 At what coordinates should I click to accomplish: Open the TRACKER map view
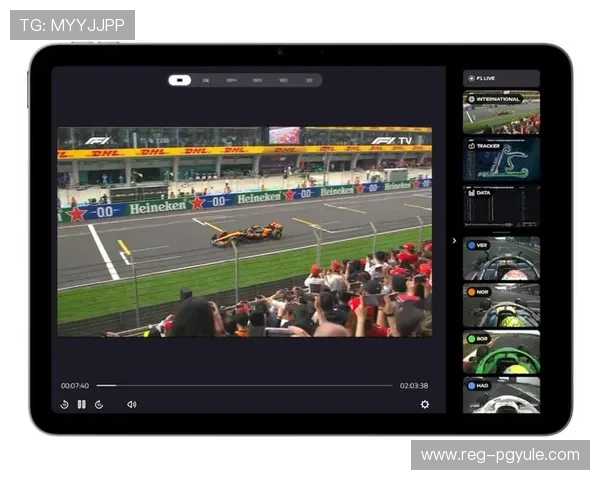[501, 159]
